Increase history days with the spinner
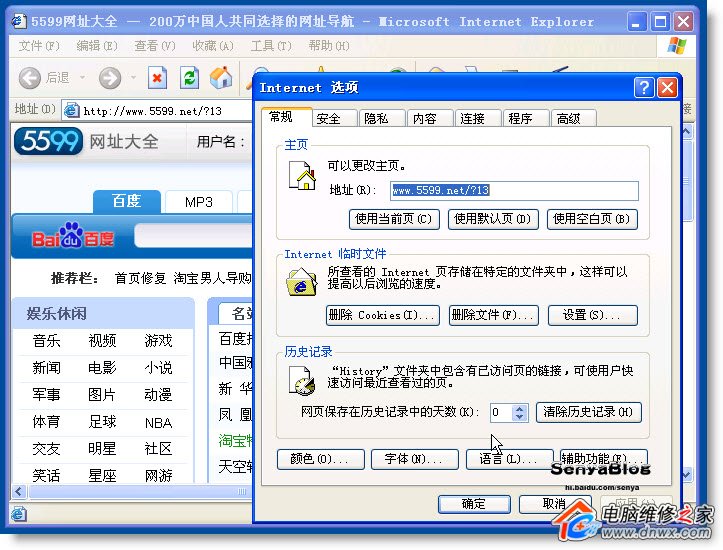The width and height of the screenshot is (723, 550). 519,408
